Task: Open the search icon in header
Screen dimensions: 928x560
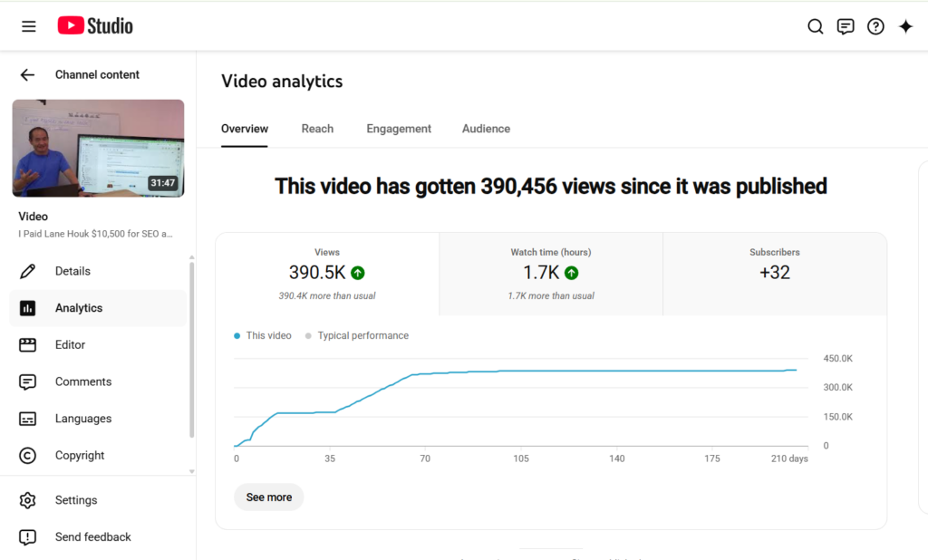Action: (x=816, y=26)
